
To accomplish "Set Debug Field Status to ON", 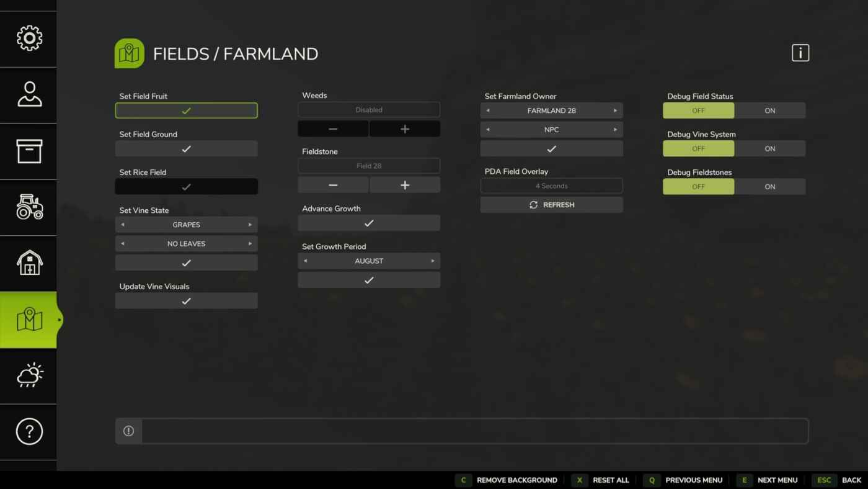I will [x=770, y=110].
